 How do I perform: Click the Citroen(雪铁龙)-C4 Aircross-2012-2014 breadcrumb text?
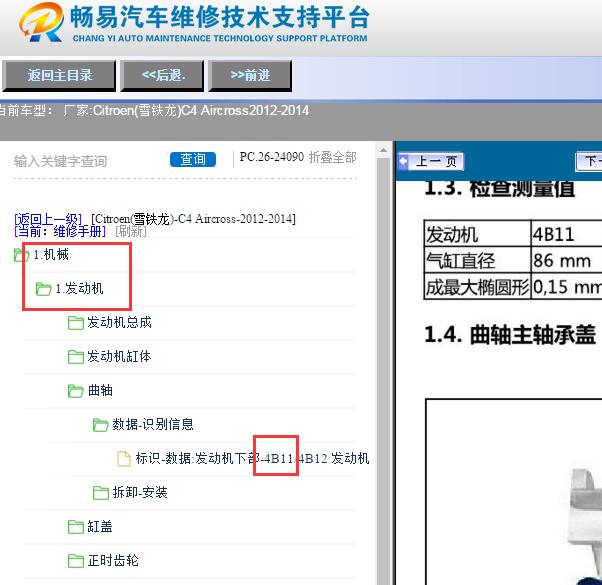point(194,219)
